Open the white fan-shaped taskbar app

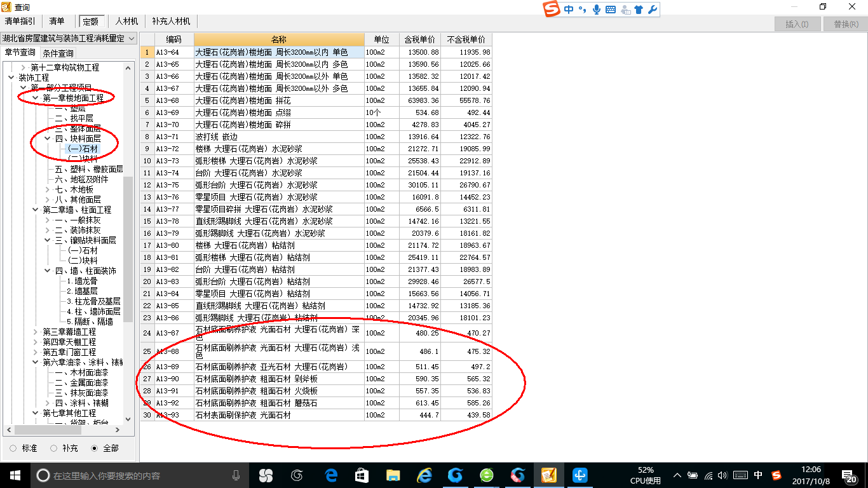tap(266, 475)
